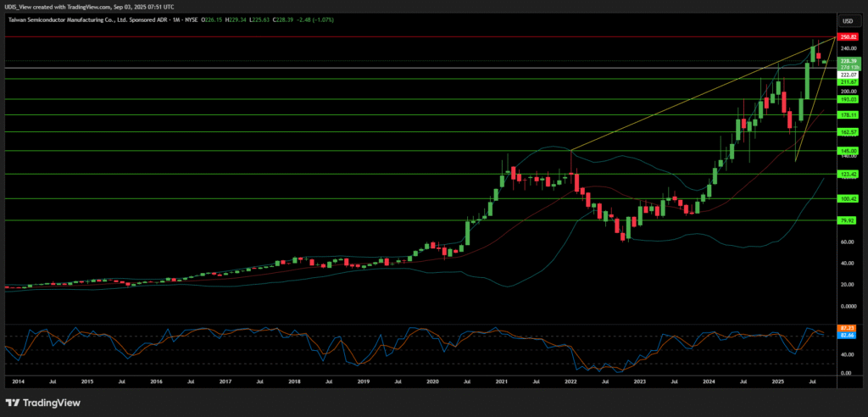The height and width of the screenshot is (417, 868).
Task: Select the current price label 228.39
Action: (847, 62)
